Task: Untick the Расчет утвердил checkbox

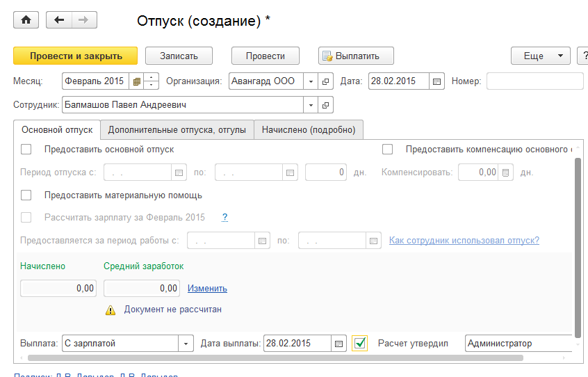Action: click(359, 343)
